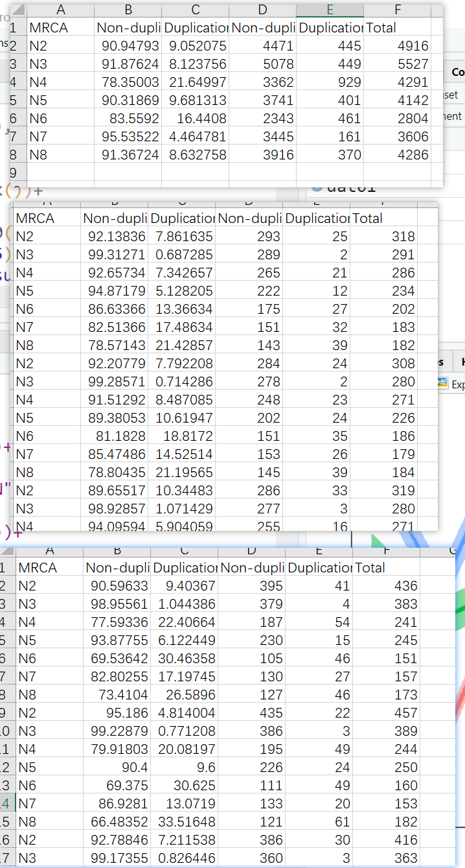Image resolution: width=465 pixels, height=868 pixels.
Task: Click cell containing 94.87179
Action: 115,290
